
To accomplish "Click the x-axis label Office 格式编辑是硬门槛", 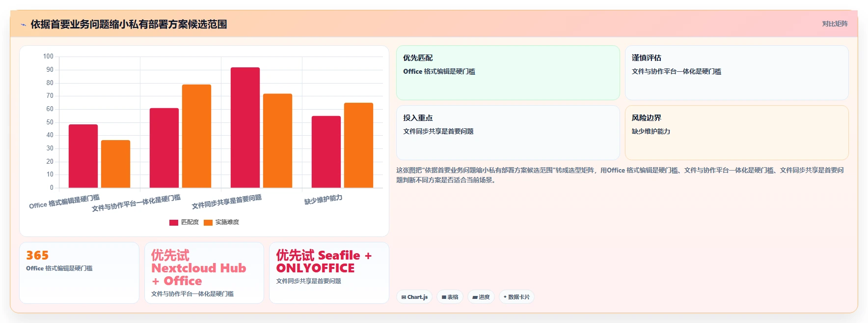I will (x=64, y=202).
